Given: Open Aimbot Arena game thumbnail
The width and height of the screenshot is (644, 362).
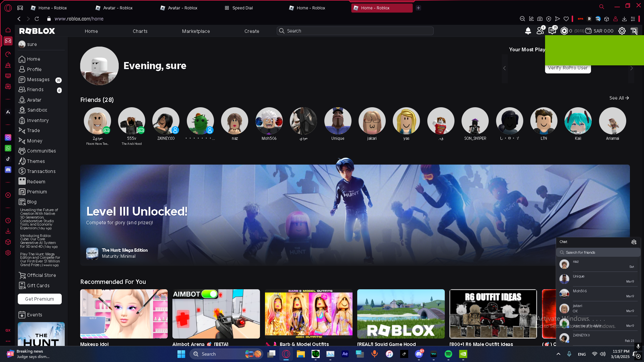Looking at the screenshot, I should (216, 314).
